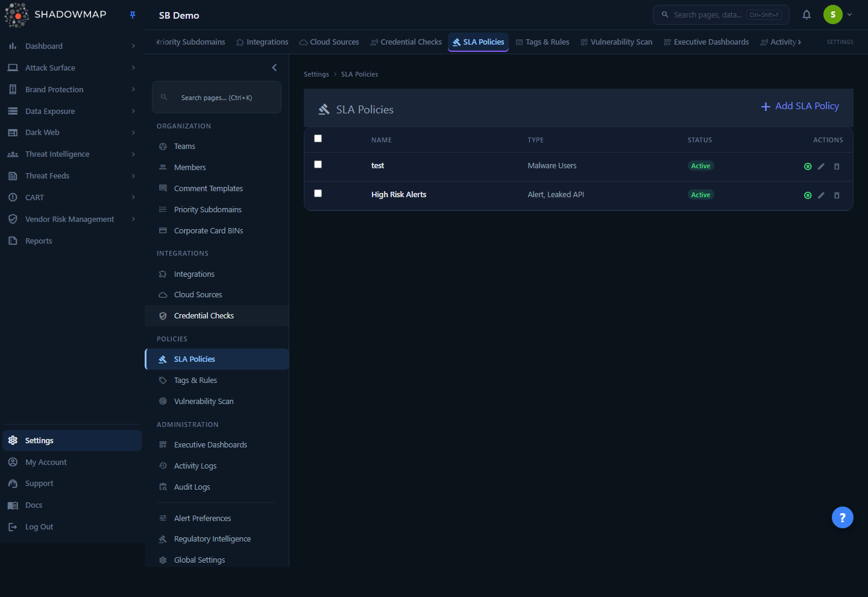868x597 pixels.
Task: Switch to the Vulnerability Scan tab
Action: pyautogui.click(x=617, y=42)
